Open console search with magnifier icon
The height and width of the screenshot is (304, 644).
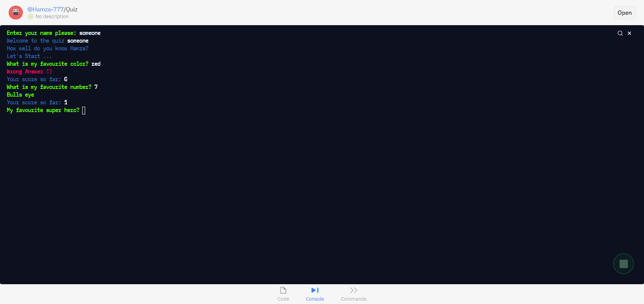(620, 33)
